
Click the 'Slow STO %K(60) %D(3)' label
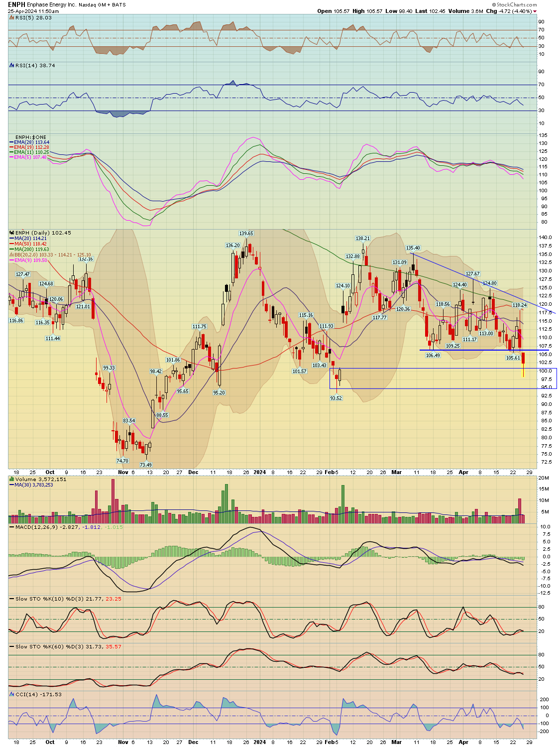49,646
